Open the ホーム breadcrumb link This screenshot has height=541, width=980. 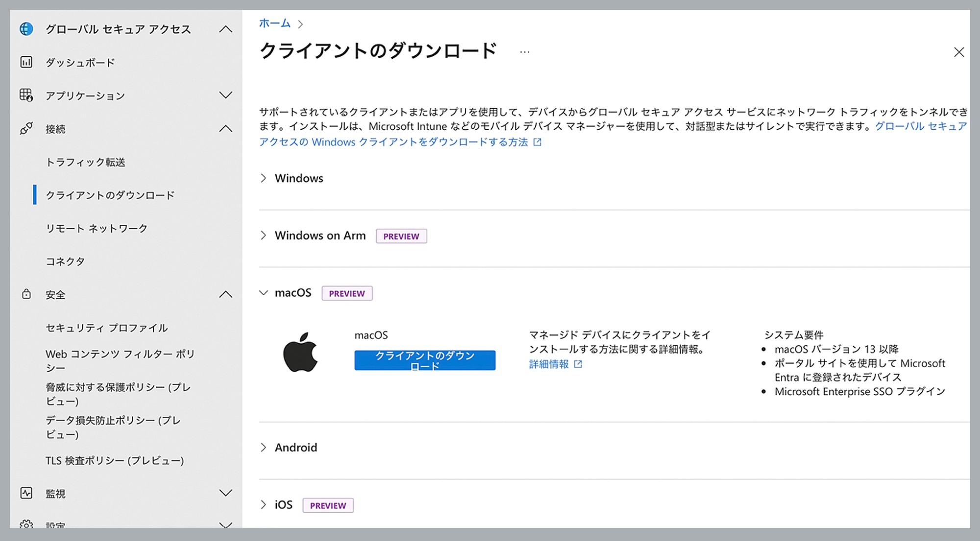click(274, 23)
